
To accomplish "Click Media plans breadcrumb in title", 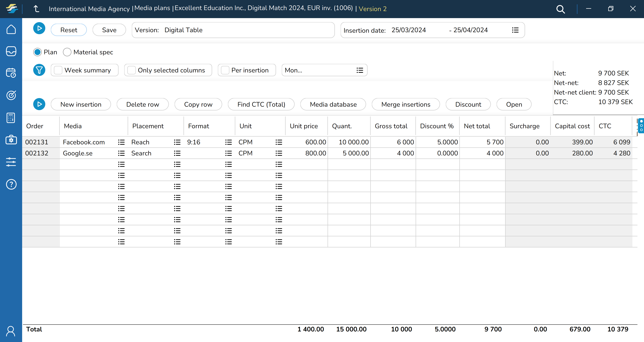I will [x=152, y=8].
